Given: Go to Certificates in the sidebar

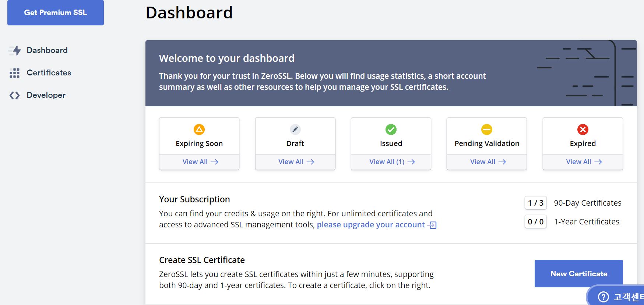Looking at the screenshot, I should pos(49,73).
